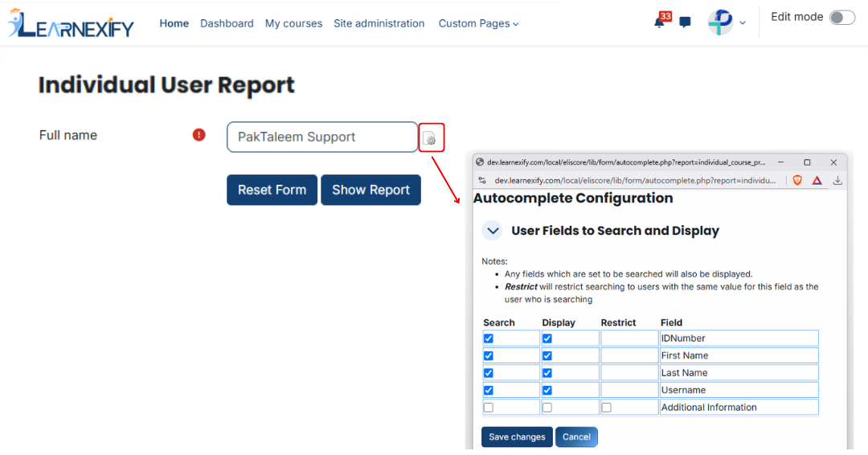Open the messages chat bubble icon
868x455 pixels.
click(x=686, y=23)
